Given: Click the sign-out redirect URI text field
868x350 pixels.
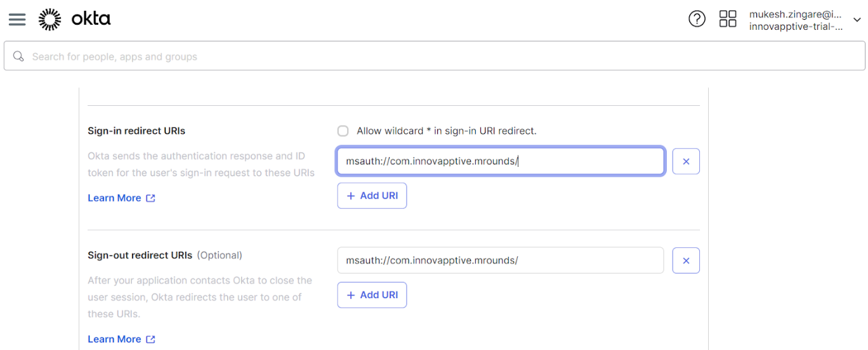Looking at the screenshot, I should pyautogui.click(x=500, y=261).
